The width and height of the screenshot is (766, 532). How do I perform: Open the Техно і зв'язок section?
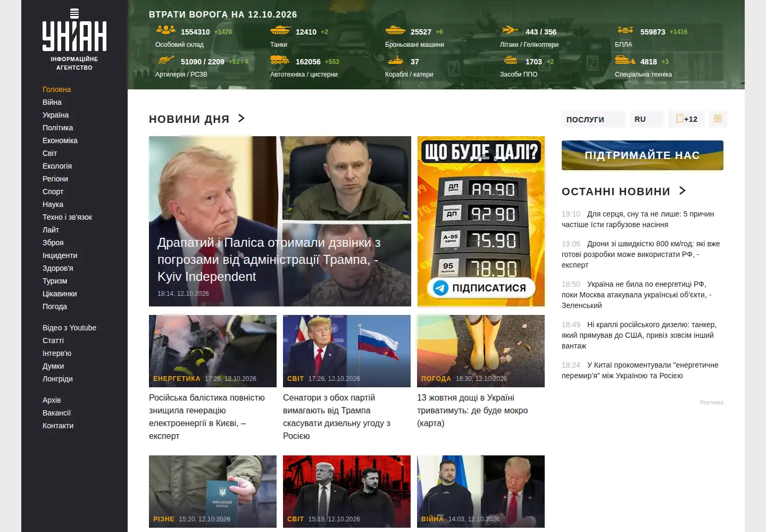tap(67, 217)
